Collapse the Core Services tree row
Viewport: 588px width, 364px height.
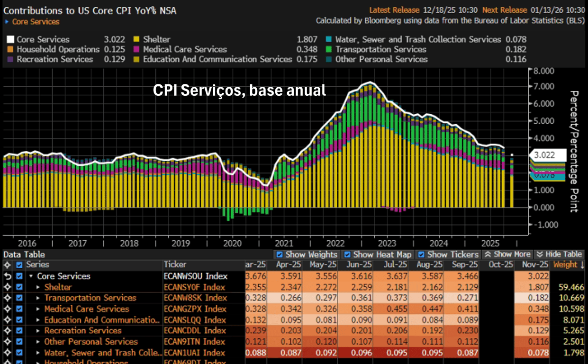coord(31,276)
